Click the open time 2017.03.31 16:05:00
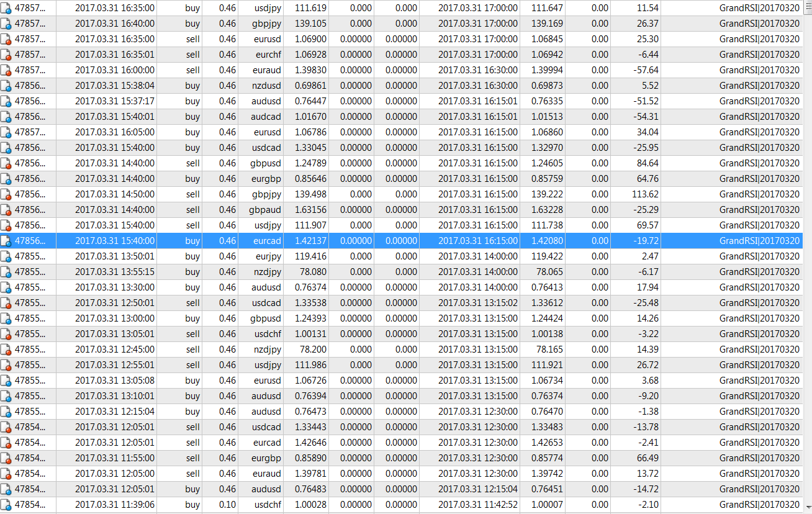The image size is (812, 514). click(115, 132)
